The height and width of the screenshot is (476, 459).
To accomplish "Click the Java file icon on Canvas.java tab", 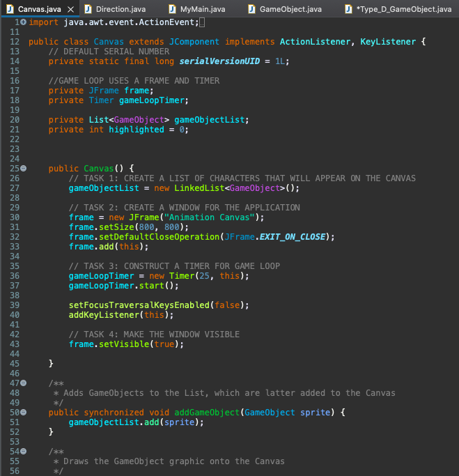I will [x=10, y=9].
